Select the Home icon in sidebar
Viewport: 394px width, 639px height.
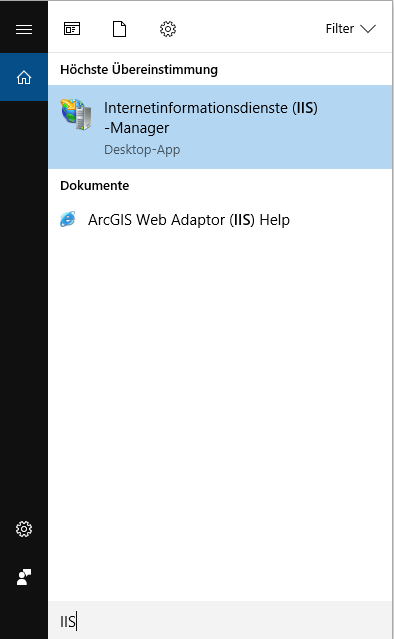24,77
